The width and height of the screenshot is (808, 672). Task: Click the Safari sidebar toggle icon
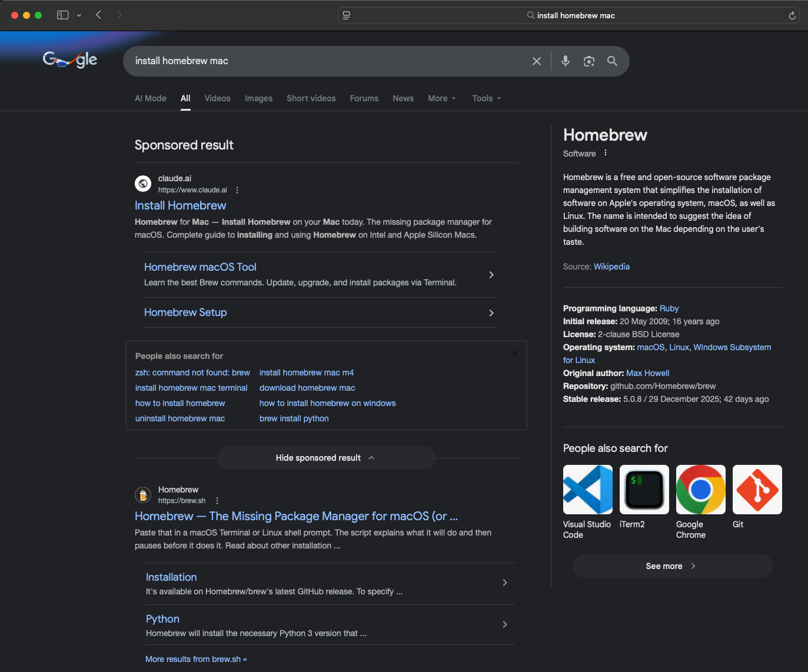tap(63, 15)
